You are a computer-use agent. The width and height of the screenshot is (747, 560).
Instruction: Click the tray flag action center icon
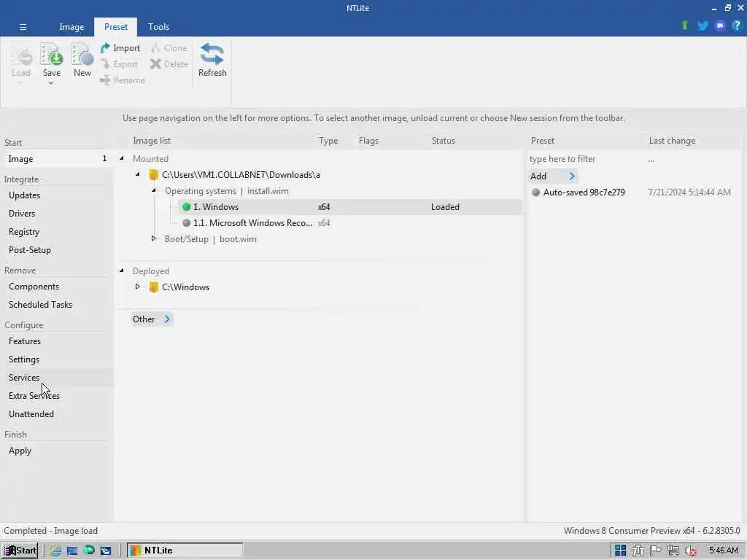click(x=656, y=551)
